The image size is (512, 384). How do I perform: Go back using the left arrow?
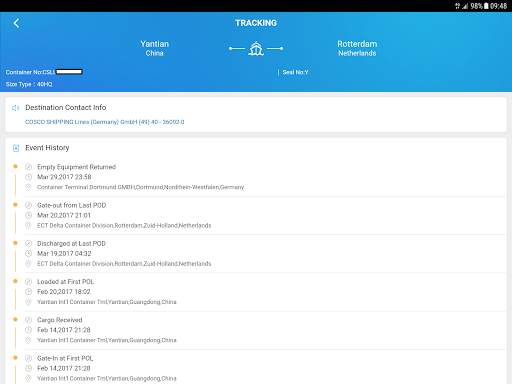click(16, 23)
